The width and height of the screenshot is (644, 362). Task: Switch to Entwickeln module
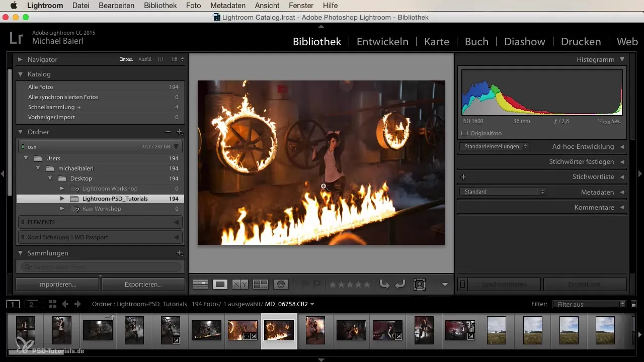pos(382,42)
